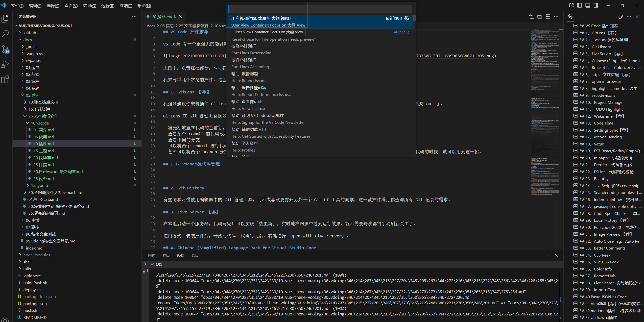The image size is (644, 322).
Task: Open editor More Actions ellipsis menu
Action: tap(556, 17)
